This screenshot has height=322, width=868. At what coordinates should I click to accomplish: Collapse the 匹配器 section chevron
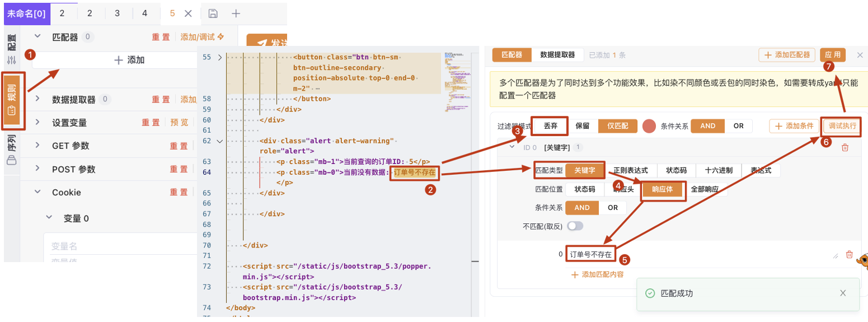click(x=38, y=37)
